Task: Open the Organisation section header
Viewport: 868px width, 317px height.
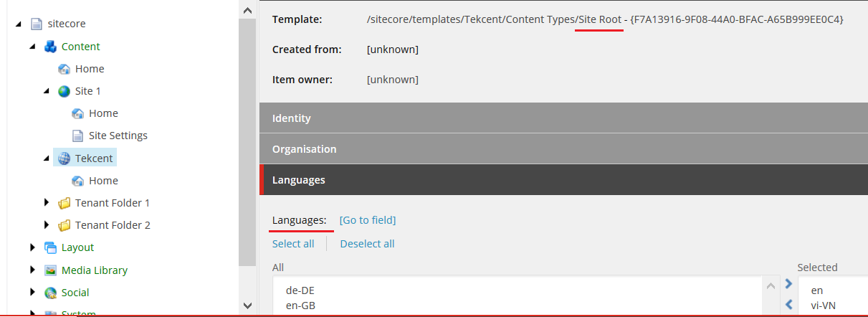Action: pos(304,149)
